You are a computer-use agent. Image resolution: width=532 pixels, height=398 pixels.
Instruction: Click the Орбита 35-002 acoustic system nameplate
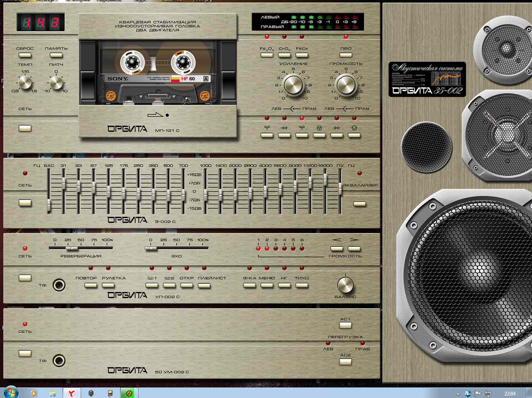(x=427, y=79)
